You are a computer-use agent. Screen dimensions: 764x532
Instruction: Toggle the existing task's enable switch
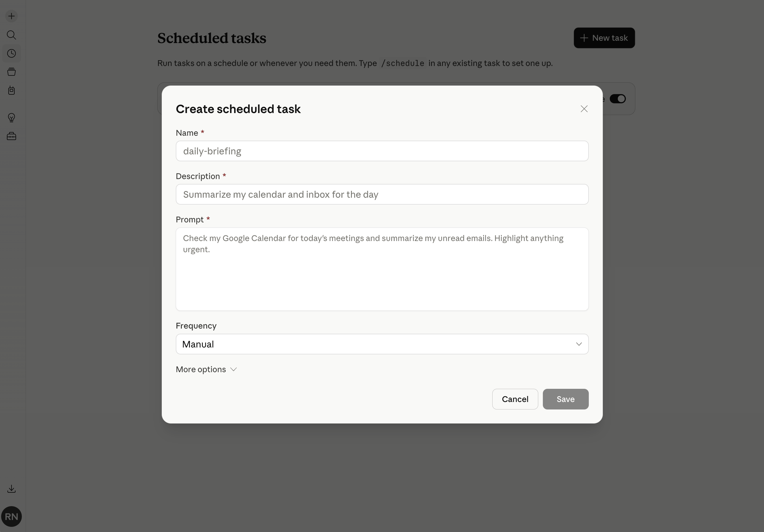[618, 99]
